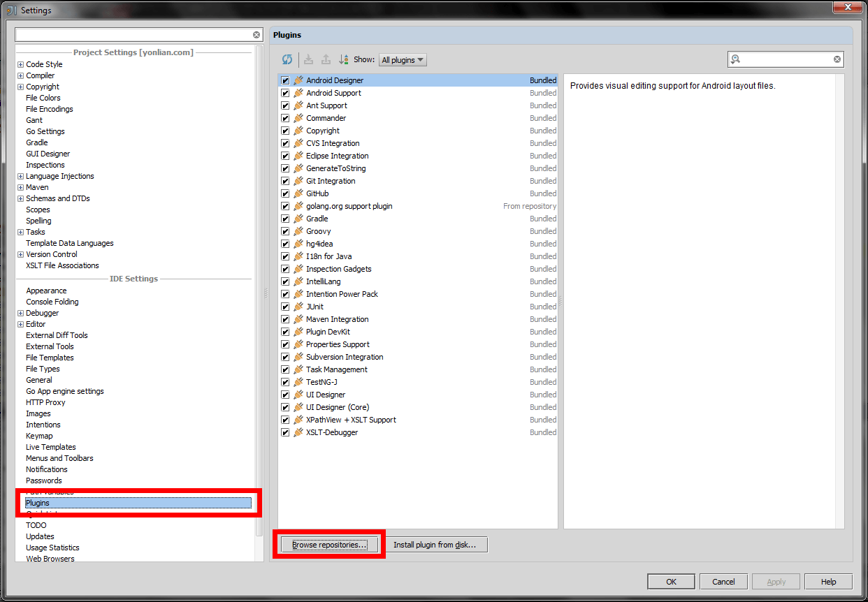Click the settings list vertical scrollbar
The height and width of the screenshot is (602, 868).
pos(260,293)
